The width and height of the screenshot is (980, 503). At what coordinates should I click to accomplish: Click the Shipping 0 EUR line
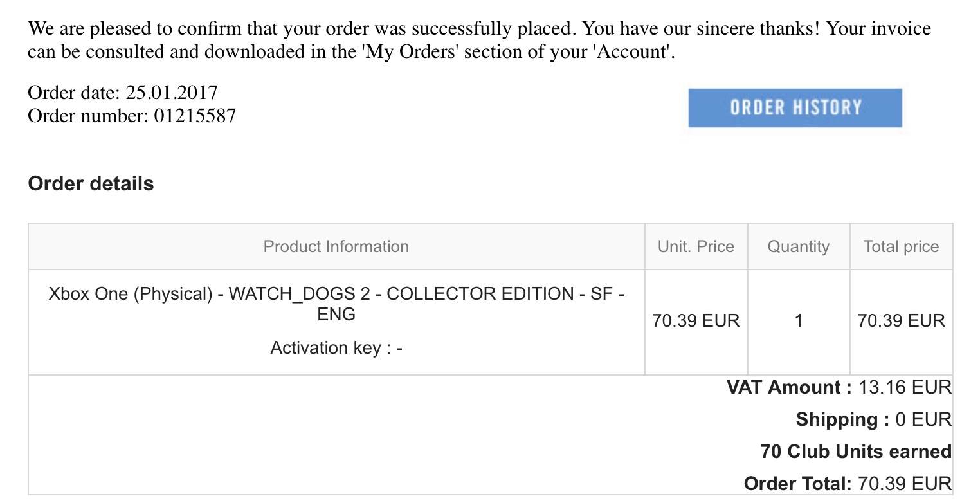tap(874, 419)
